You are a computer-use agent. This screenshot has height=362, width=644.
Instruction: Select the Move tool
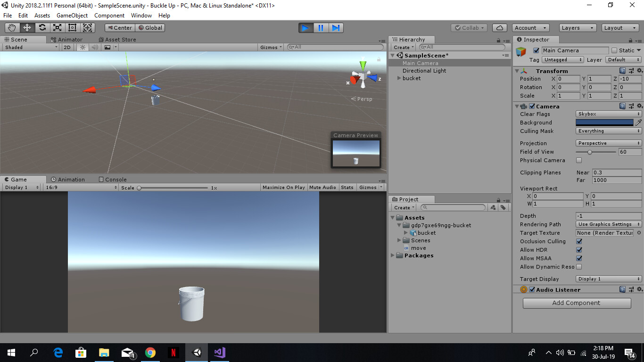point(27,27)
